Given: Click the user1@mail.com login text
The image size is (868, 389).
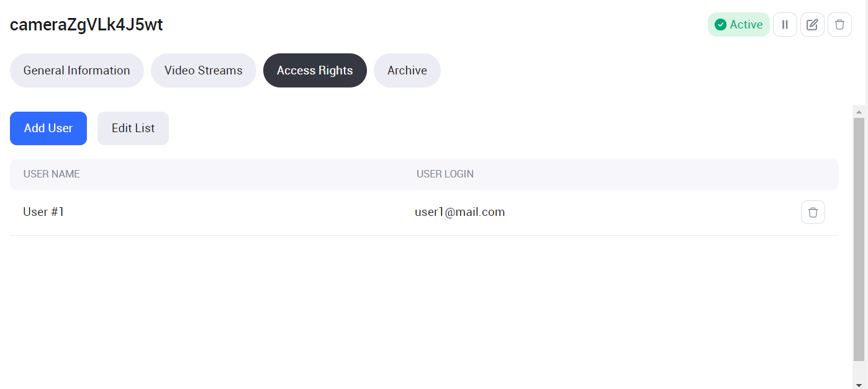Looking at the screenshot, I should pos(460,212).
